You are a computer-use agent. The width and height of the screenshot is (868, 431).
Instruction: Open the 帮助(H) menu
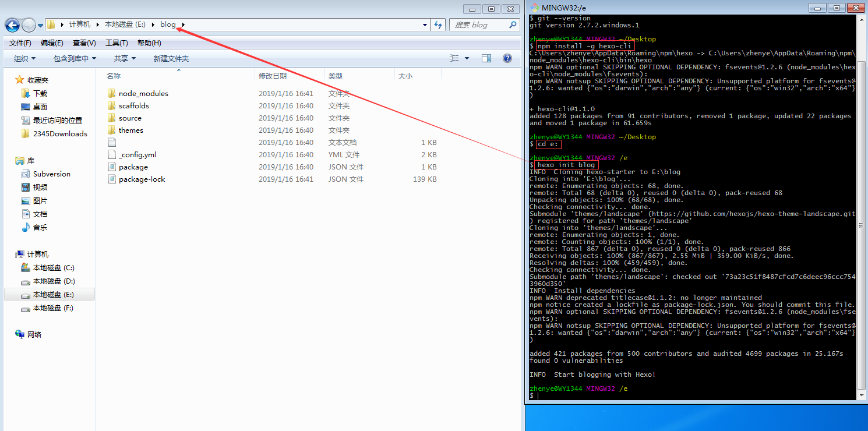pos(149,43)
